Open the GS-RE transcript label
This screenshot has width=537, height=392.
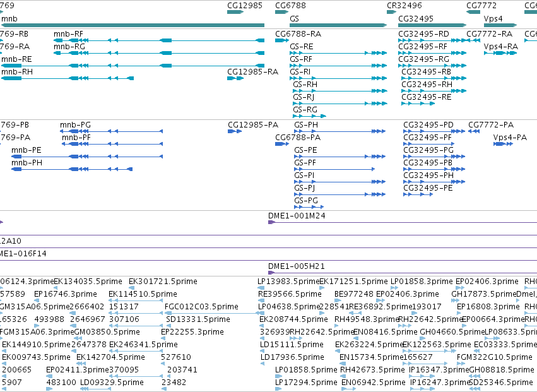point(302,47)
